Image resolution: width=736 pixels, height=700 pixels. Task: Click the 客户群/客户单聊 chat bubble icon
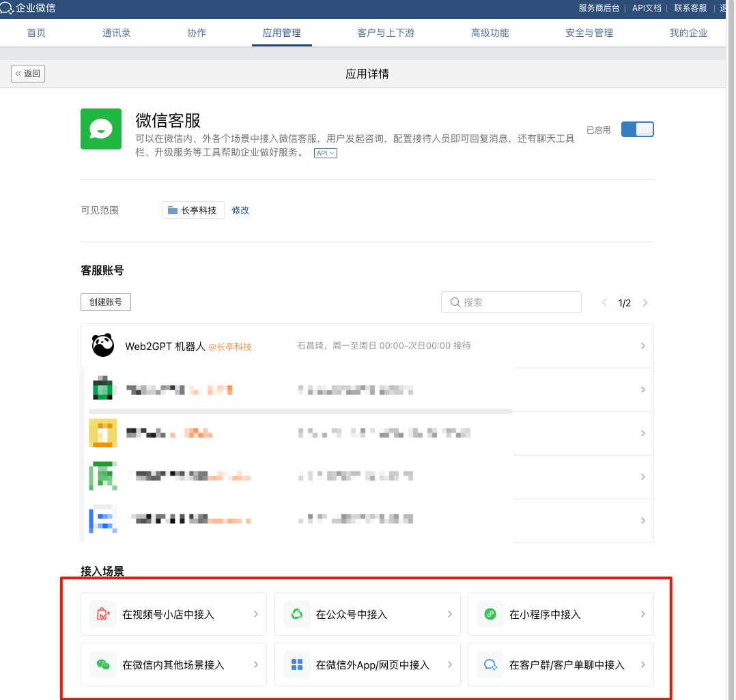click(x=490, y=665)
